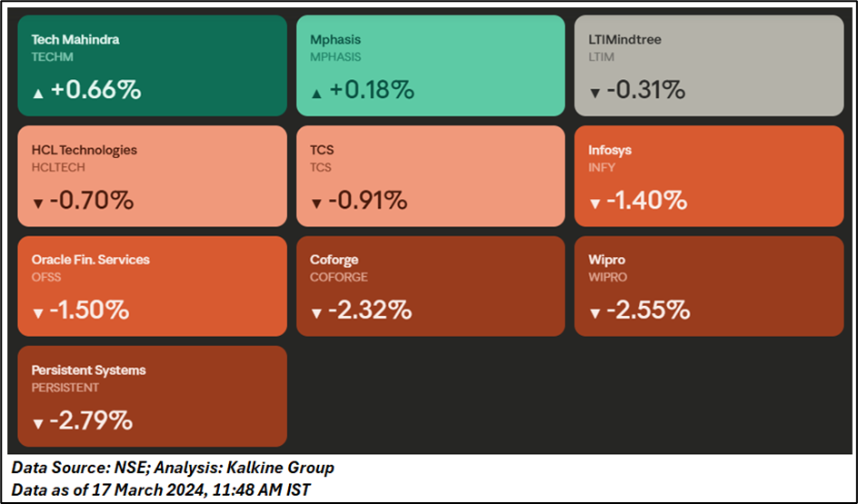Image resolution: width=858 pixels, height=504 pixels.
Task: Click the down arrow beside Oracle Fin. Services -1.50%
Action: click(x=37, y=313)
